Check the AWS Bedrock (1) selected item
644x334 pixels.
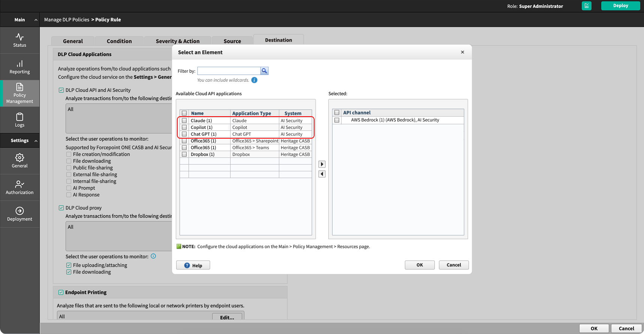(x=337, y=120)
